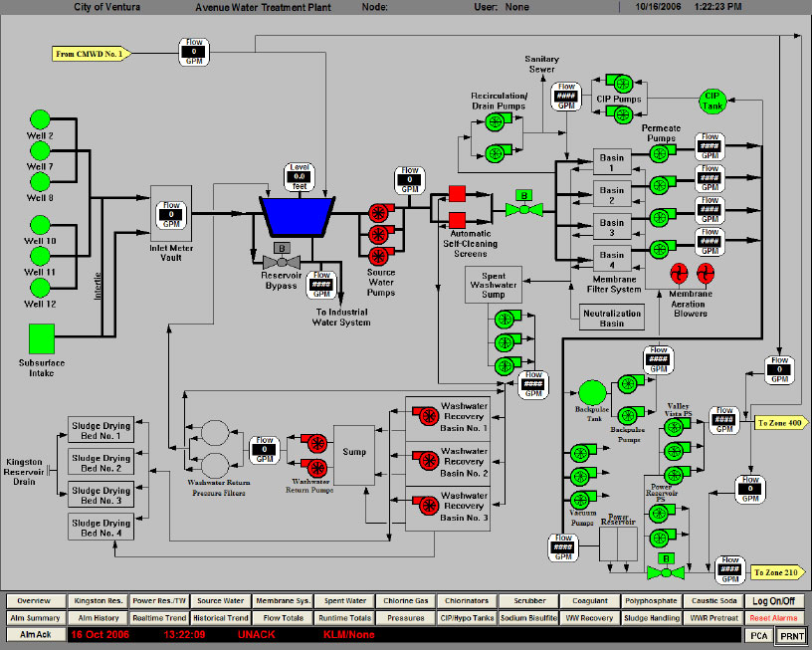Screen dimensions: 812x650
Task: Click the To Zone 400 arrow label
Action: click(x=781, y=423)
